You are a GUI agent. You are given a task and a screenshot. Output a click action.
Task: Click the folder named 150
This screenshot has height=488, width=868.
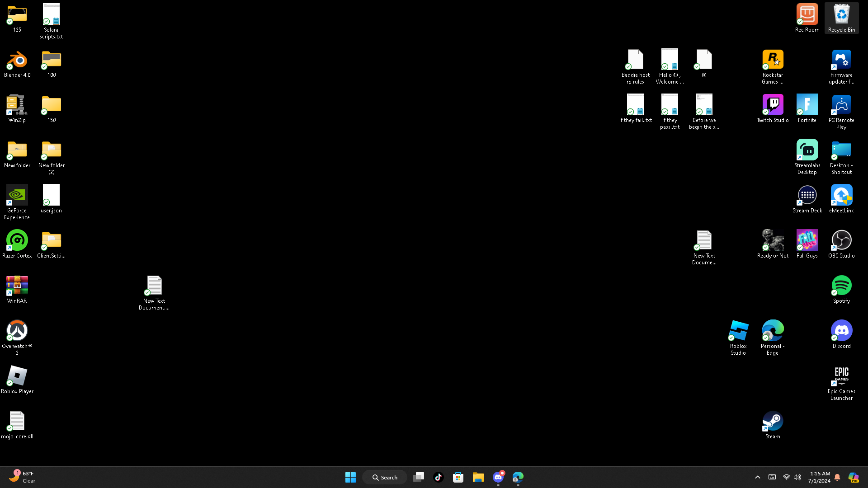pyautogui.click(x=52, y=109)
